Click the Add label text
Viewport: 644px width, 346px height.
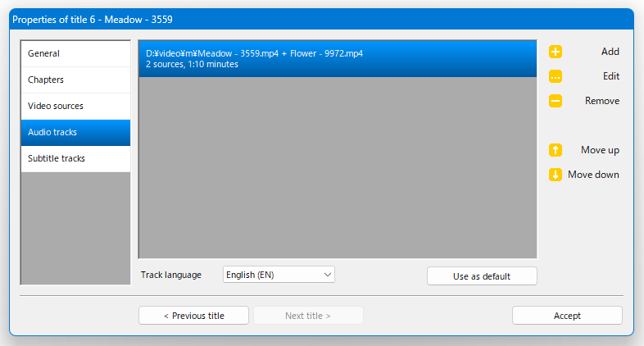[x=610, y=52]
